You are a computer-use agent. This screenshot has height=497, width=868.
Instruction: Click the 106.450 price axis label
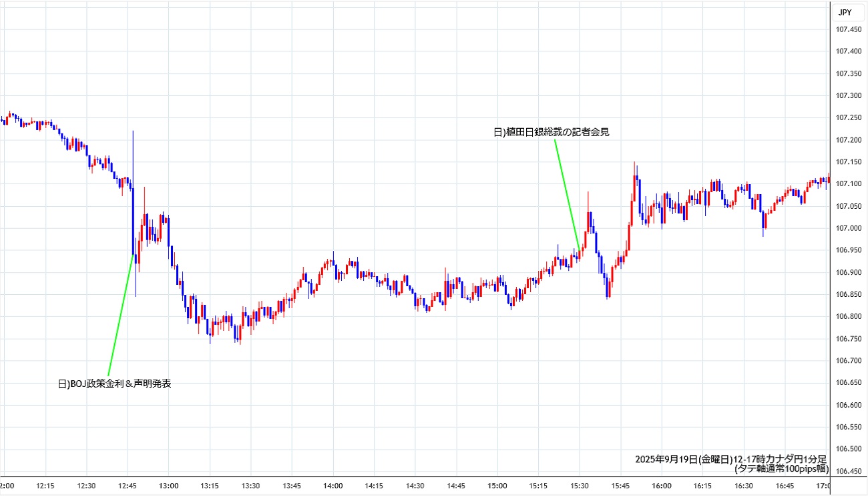(x=849, y=472)
